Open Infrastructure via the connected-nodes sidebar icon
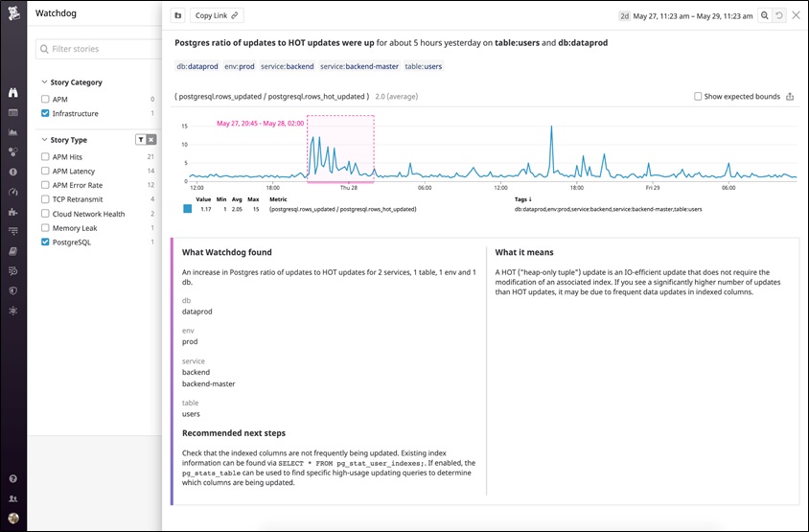Image resolution: width=809 pixels, height=532 pixels. point(13,151)
